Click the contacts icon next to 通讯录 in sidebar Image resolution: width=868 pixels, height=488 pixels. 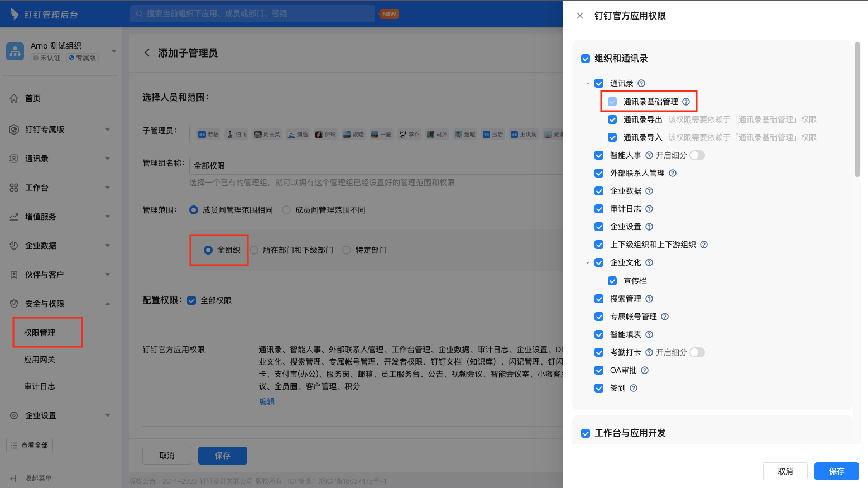(14, 159)
